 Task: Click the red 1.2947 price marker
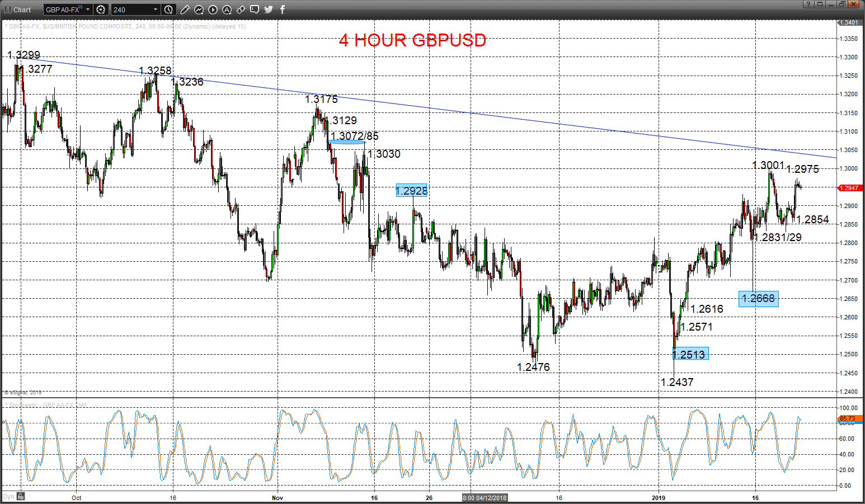tap(849, 188)
